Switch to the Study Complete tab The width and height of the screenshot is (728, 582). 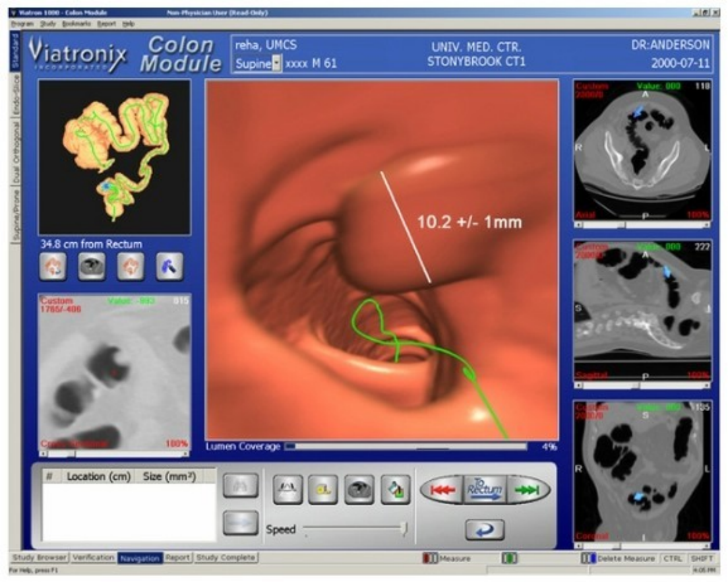point(226,558)
